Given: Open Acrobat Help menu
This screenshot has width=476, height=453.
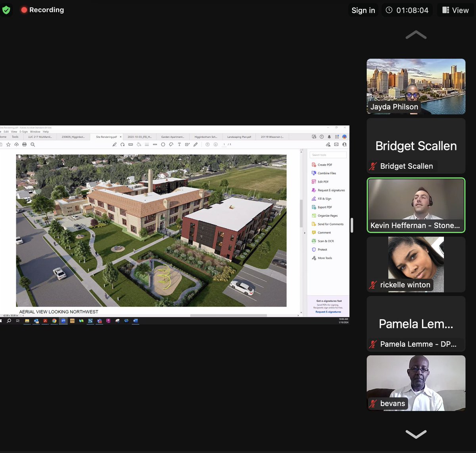Looking at the screenshot, I should click(46, 132).
